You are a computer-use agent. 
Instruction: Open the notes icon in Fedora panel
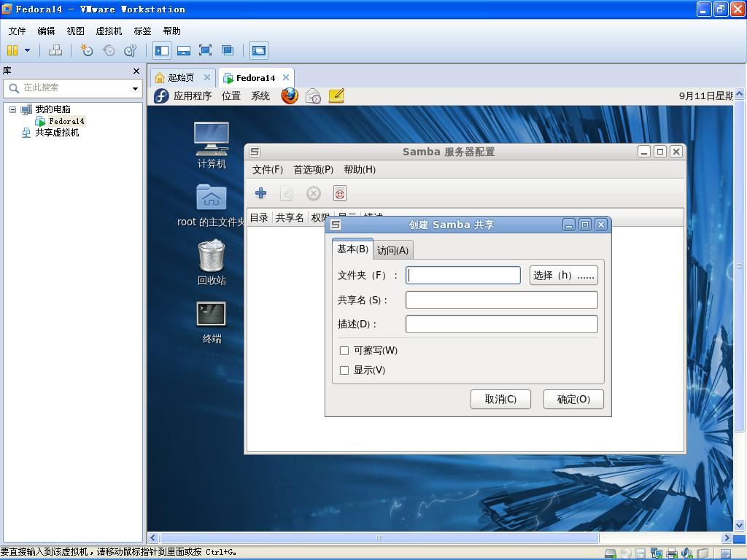(x=336, y=96)
